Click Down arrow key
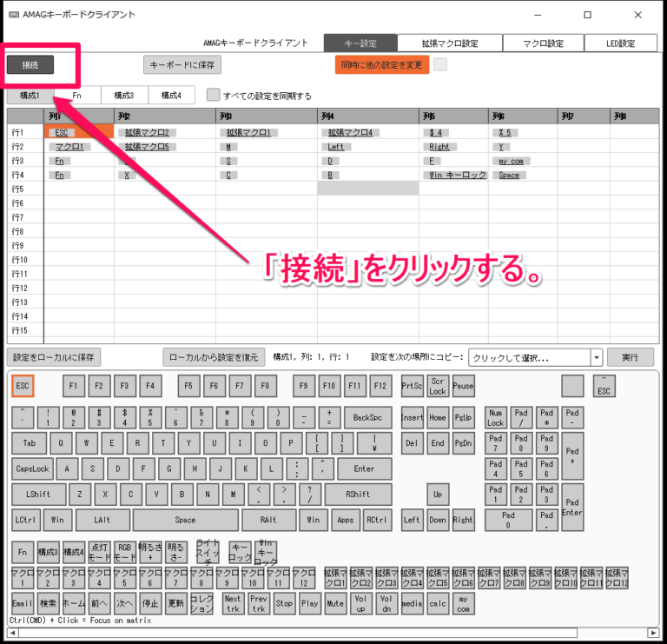Viewport: 667px width, 644px height. point(438,520)
